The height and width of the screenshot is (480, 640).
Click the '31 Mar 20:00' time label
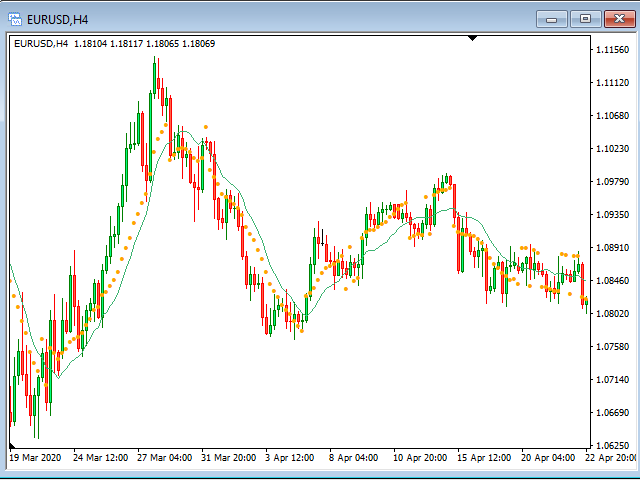tap(229, 458)
